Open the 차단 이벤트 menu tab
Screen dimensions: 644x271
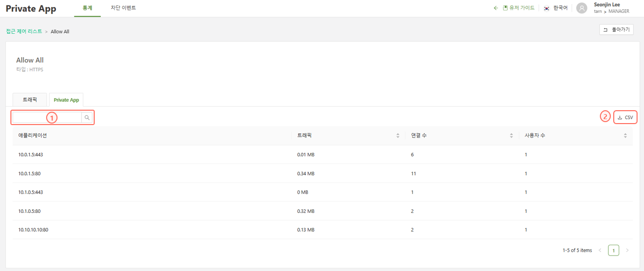pos(123,8)
